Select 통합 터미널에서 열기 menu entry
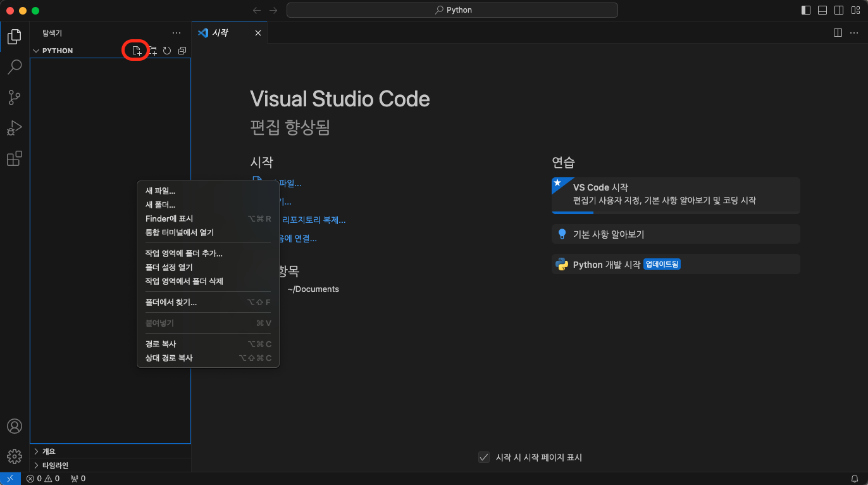 208,232
